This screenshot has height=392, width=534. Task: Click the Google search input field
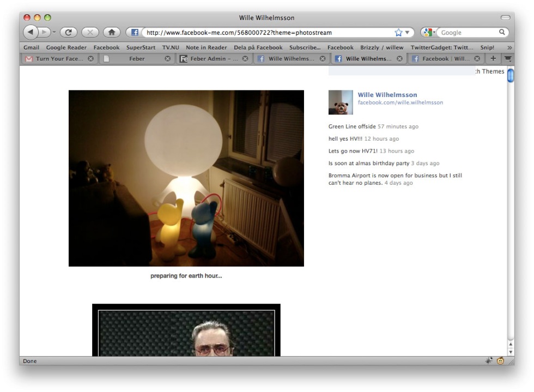pyautogui.click(x=468, y=32)
